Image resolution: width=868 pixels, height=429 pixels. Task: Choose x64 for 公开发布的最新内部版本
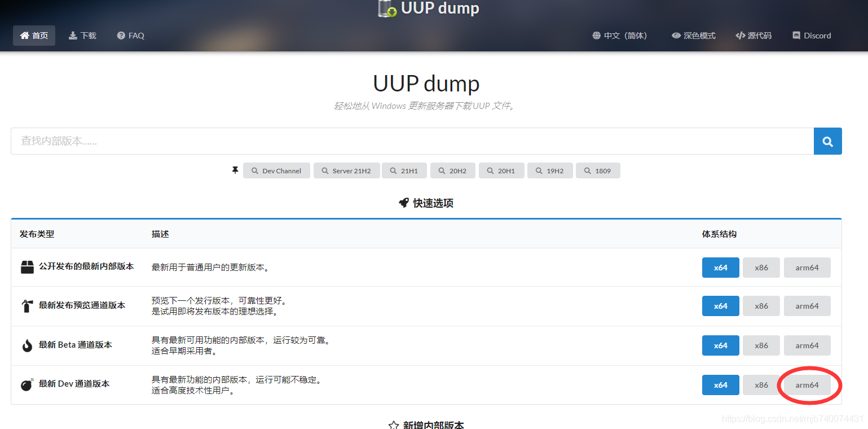721,268
